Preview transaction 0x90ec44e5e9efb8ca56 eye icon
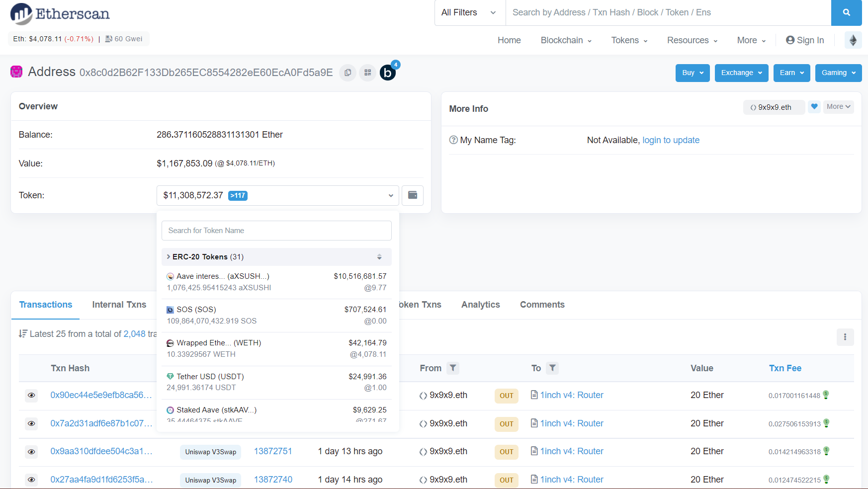 [x=31, y=395]
